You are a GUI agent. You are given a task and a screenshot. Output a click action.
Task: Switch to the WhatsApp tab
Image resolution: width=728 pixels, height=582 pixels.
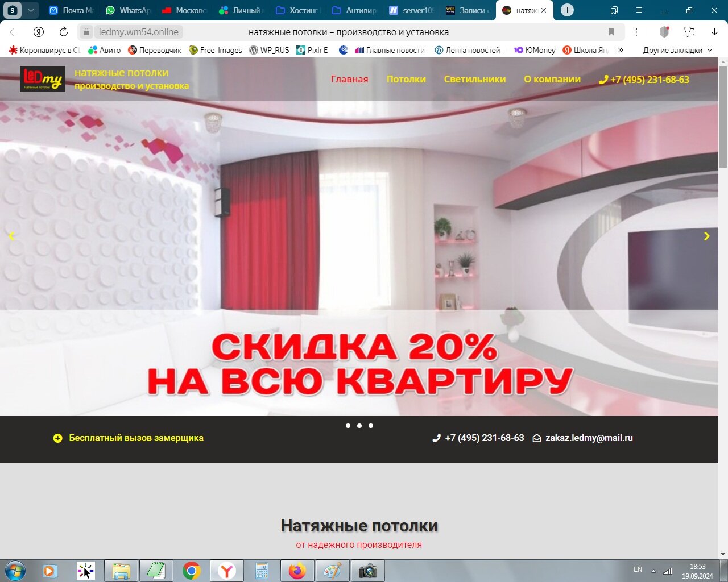pos(129,10)
